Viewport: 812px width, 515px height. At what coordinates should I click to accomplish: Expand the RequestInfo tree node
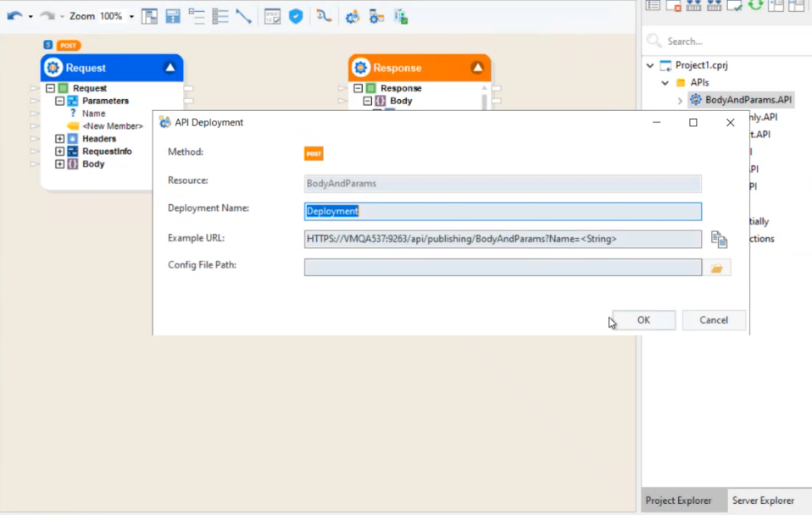[x=59, y=151]
